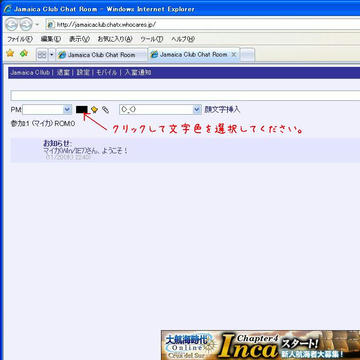
Task: Click the 参加1 (マイカ) ROM0 participant text
Action: click(x=43, y=124)
